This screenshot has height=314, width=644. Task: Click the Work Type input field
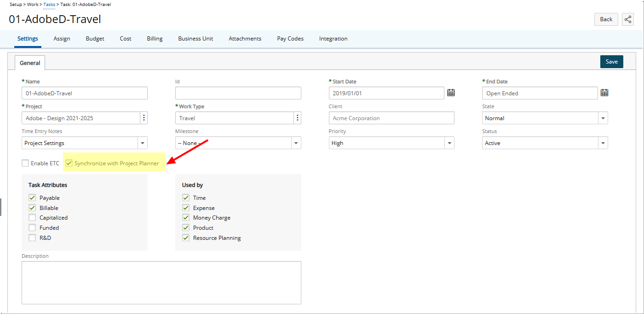point(235,118)
